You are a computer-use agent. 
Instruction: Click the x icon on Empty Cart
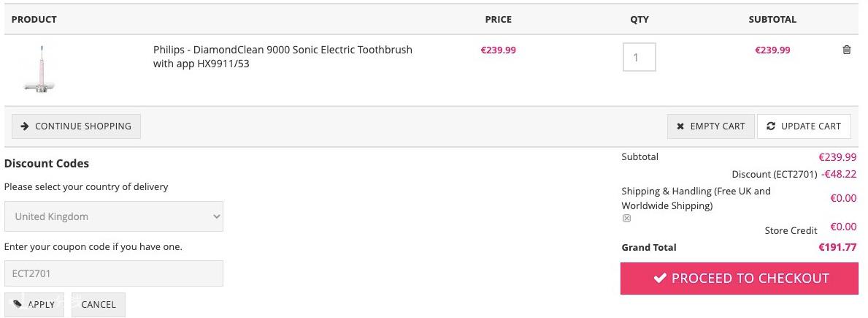pyautogui.click(x=680, y=126)
